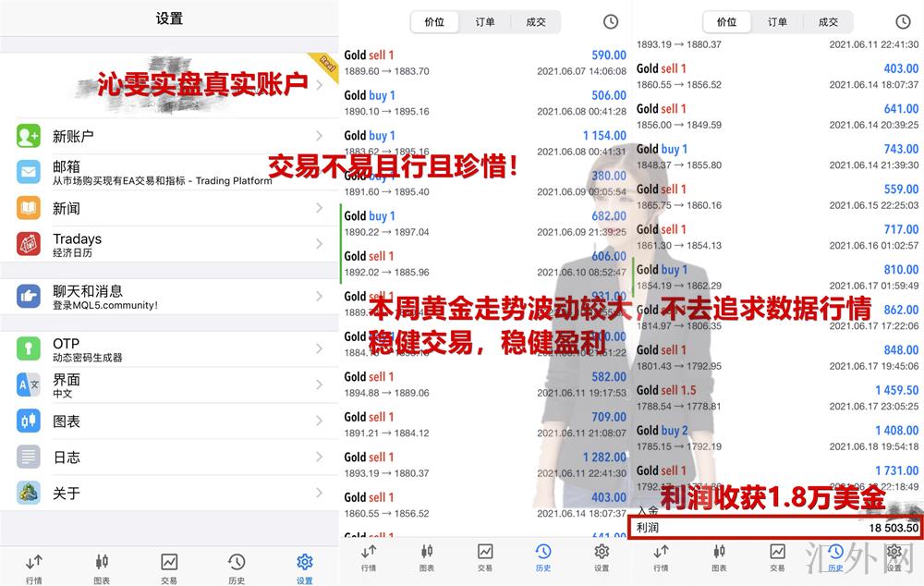Select 成交 tab in middle screen

(x=536, y=22)
